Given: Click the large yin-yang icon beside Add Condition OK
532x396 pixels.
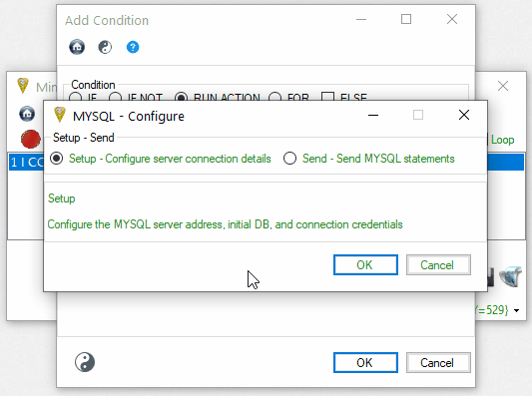Looking at the screenshot, I should [85, 362].
